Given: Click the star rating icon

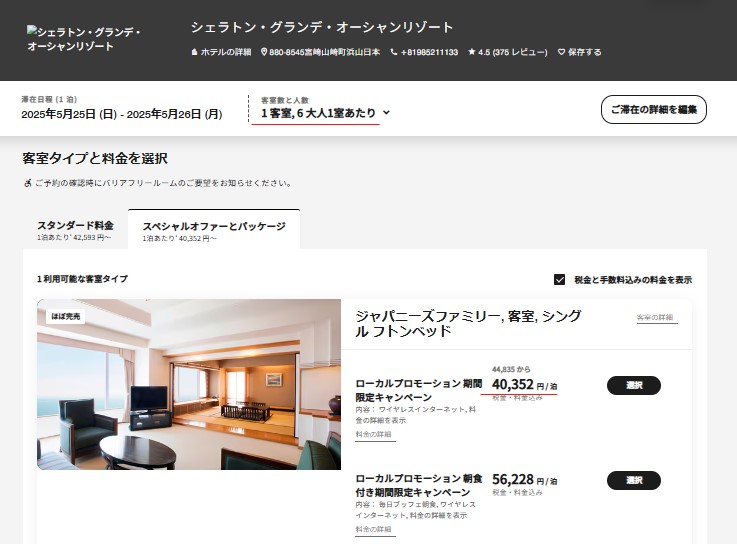Looking at the screenshot, I should pos(471,52).
